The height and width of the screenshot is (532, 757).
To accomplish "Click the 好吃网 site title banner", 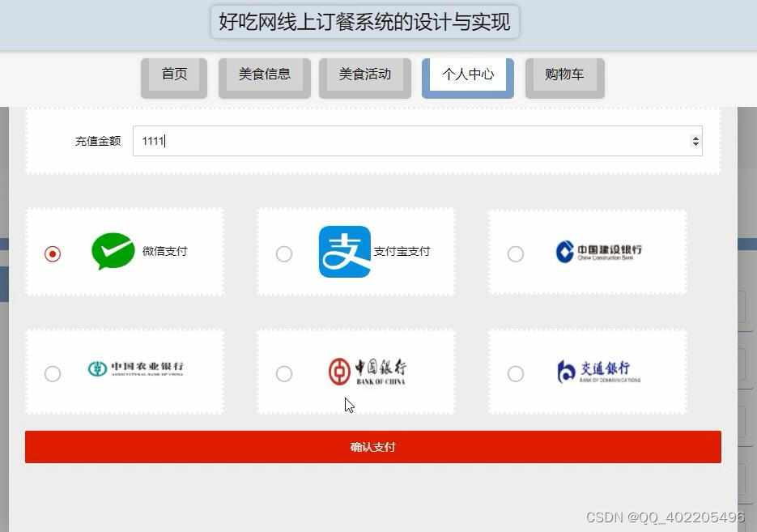I will (x=363, y=22).
